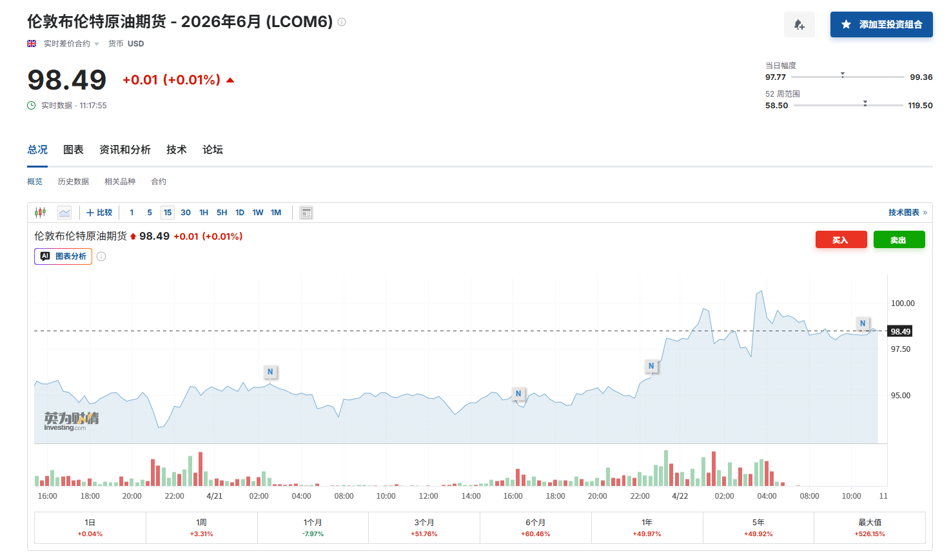Select the 1D chart interval

[240, 213]
